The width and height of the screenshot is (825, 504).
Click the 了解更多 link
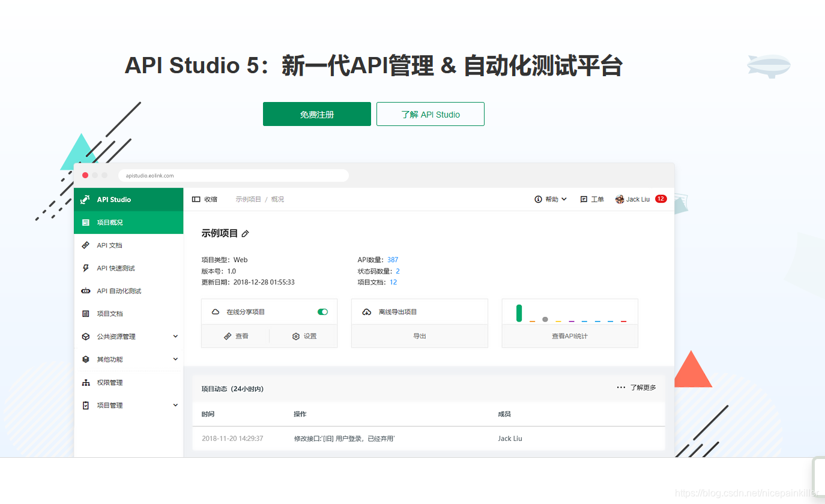(643, 388)
